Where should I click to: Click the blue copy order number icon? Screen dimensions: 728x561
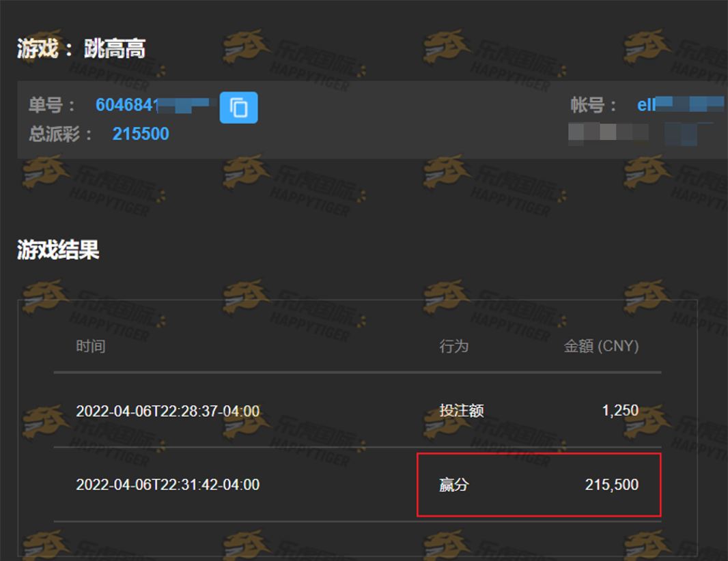238,108
